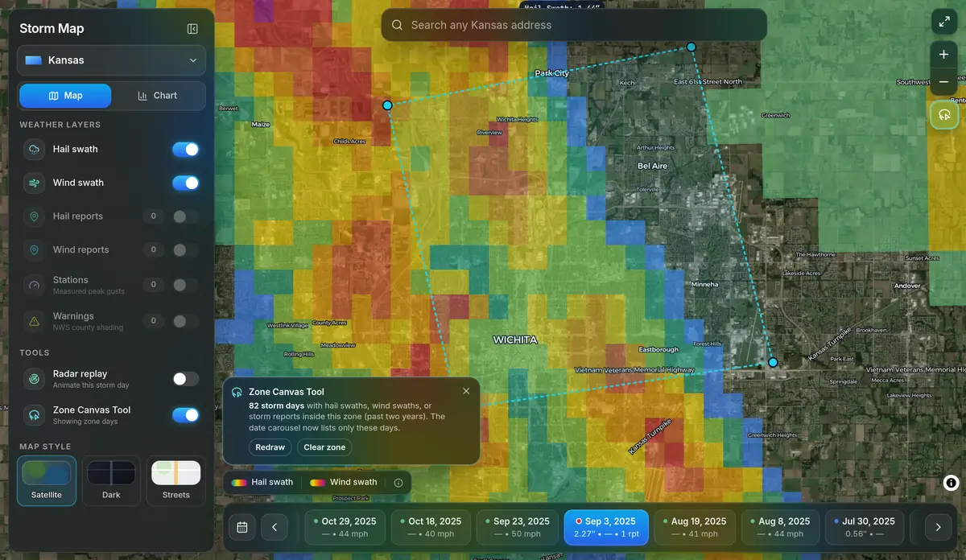The image size is (966, 560).
Task: Click the zone vertex west of Riverview
Action: coord(387,105)
